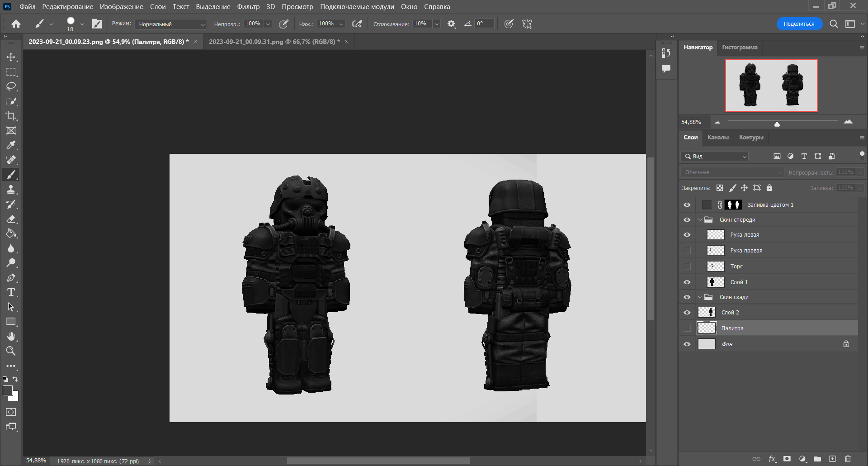Show the Палитра layer
The width and height of the screenshot is (868, 466).
tap(687, 328)
